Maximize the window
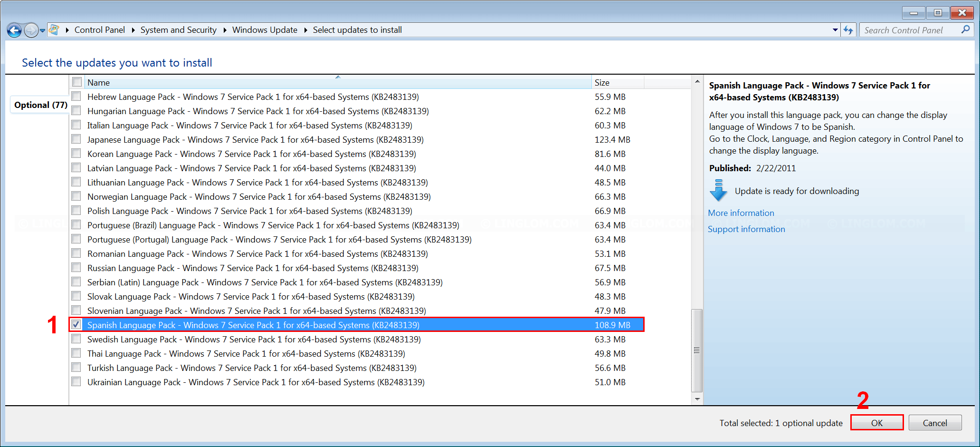Screen dimensions: 980x447 coord(938,13)
